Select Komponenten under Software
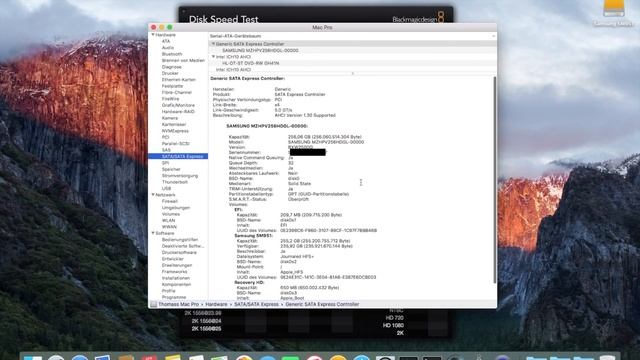640x360 pixels. click(x=176, y=284)
